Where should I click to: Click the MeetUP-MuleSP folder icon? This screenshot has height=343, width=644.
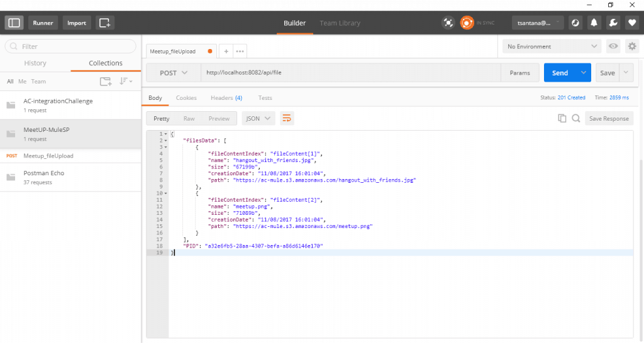(x=11, y=134)
